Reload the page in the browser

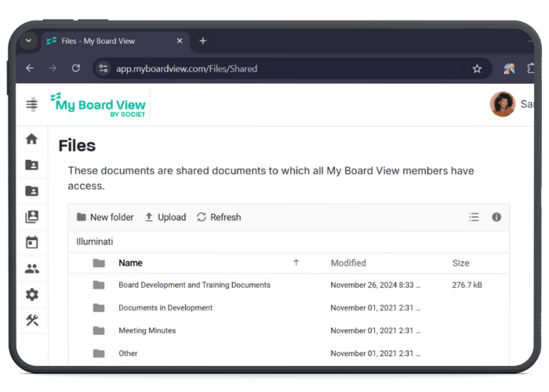point(75,68)
